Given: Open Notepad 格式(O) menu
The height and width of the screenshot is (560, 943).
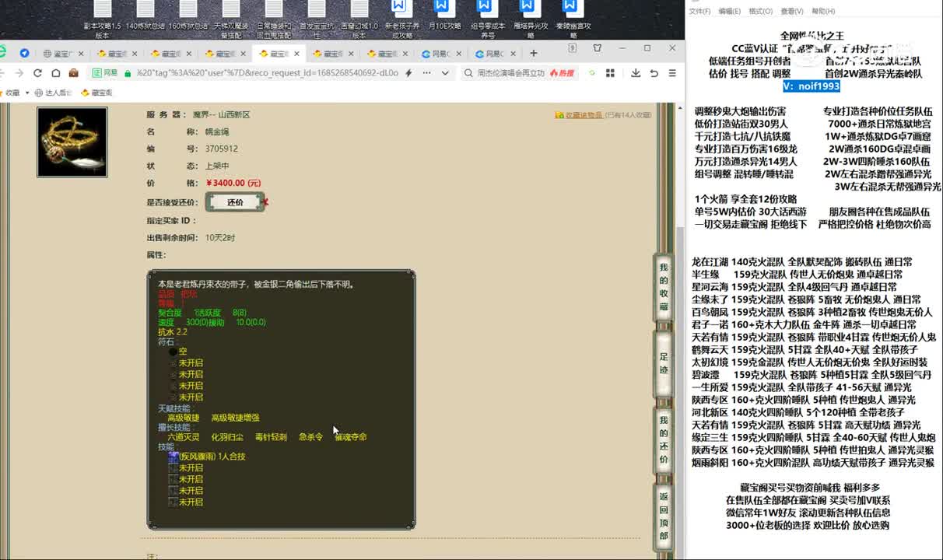Looking at the screenshot, I should (x=760, y=11).
